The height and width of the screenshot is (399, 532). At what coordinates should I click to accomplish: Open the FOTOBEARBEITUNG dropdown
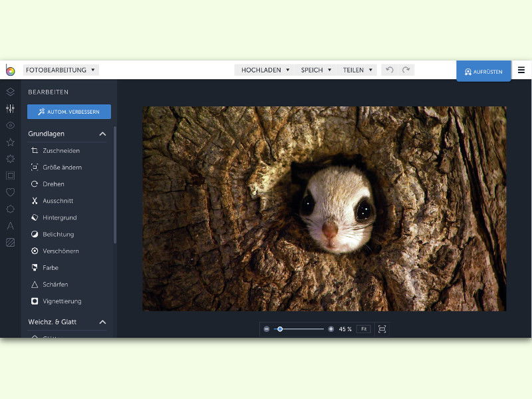61,70
